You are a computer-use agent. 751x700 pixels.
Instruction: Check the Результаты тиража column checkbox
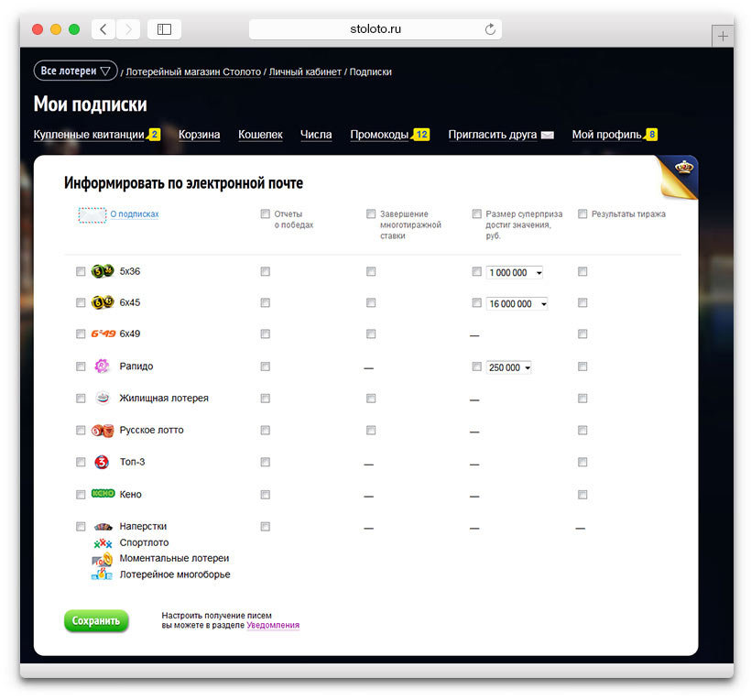582,213
